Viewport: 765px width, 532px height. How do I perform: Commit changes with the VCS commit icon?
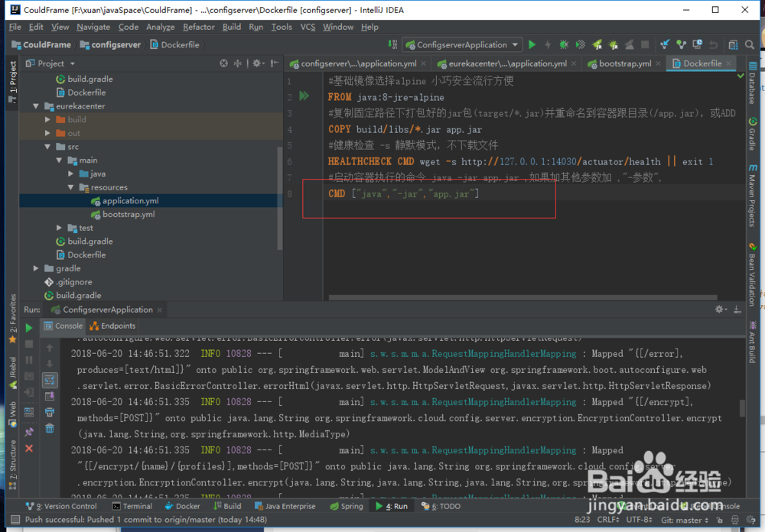tap(680, 44)
